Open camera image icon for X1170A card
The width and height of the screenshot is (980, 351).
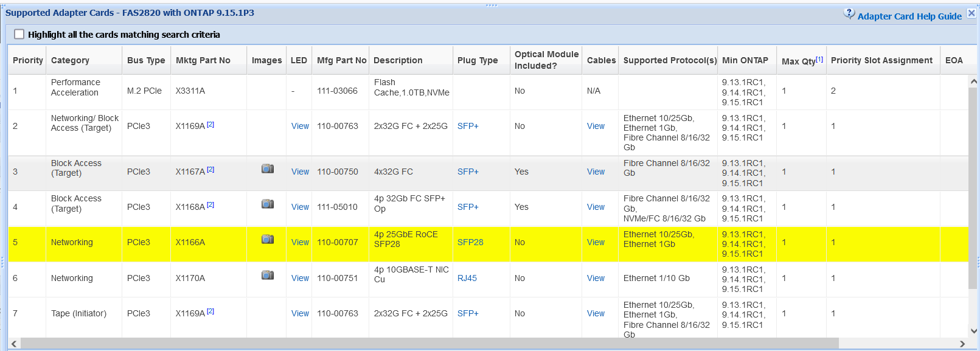pos(267,275)
